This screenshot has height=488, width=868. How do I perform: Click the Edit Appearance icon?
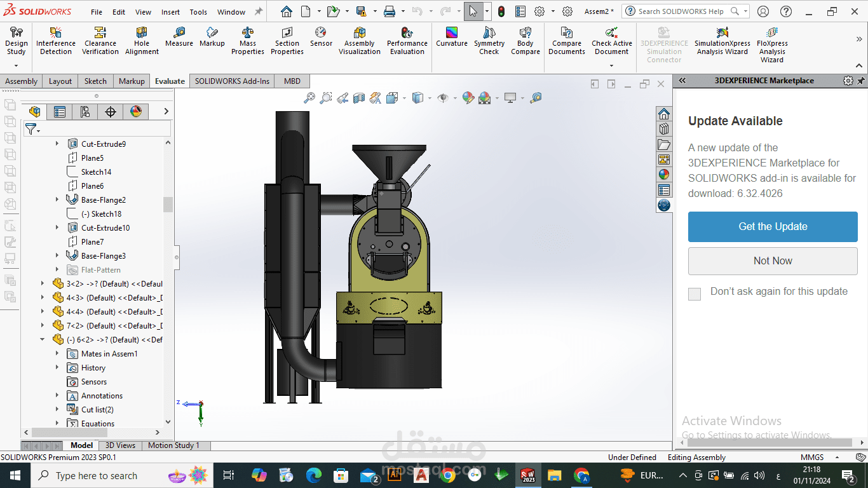(x=468, y=98)
